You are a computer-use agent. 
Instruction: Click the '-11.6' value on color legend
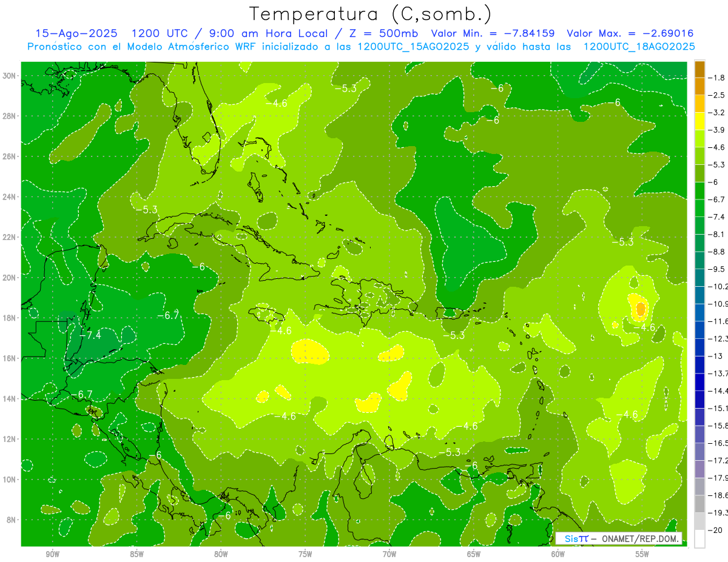(x=718, y=321)
